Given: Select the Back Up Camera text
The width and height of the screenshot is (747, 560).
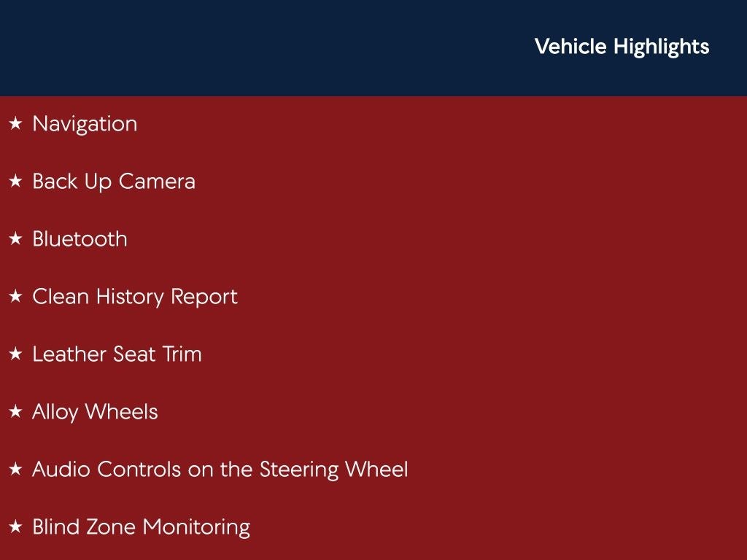Looking at the screenshot, I should click(x=114, y=182).
